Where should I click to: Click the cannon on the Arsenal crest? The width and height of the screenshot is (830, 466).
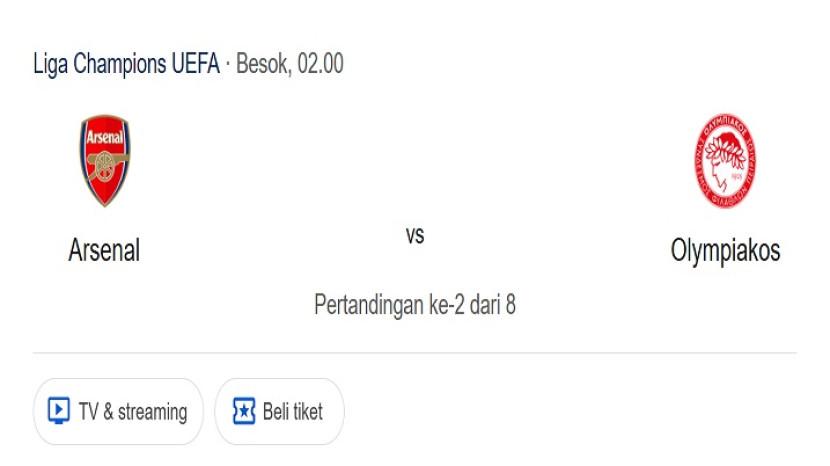105,165
